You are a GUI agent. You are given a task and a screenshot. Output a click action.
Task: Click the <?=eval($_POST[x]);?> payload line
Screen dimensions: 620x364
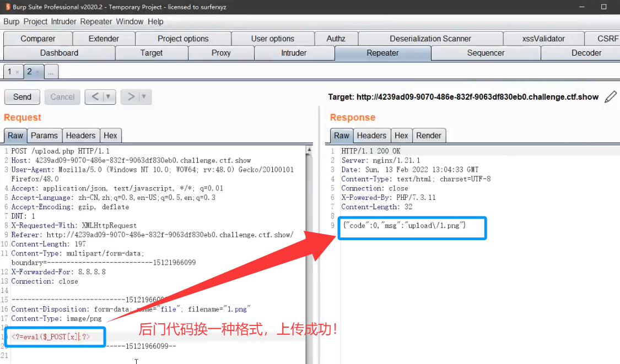pos(51,337)
